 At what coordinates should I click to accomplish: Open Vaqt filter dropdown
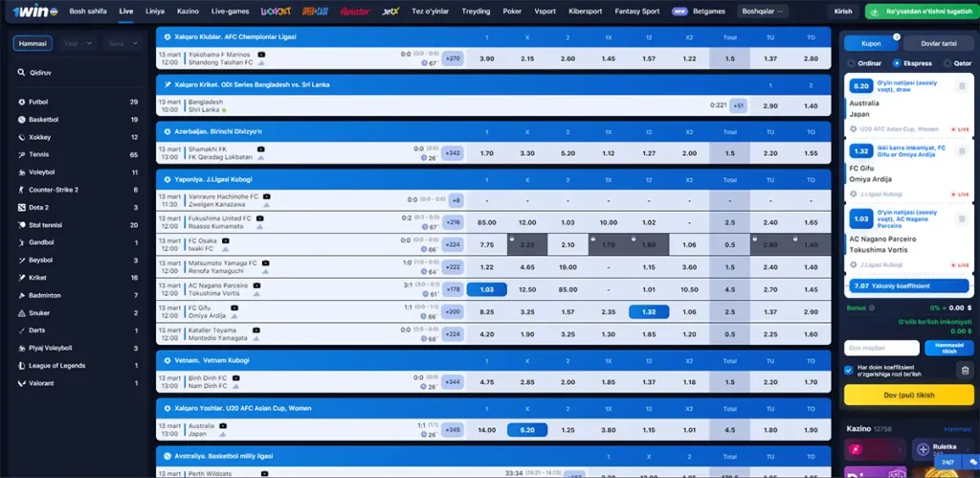pyautogui.click(x=78, y=43)
